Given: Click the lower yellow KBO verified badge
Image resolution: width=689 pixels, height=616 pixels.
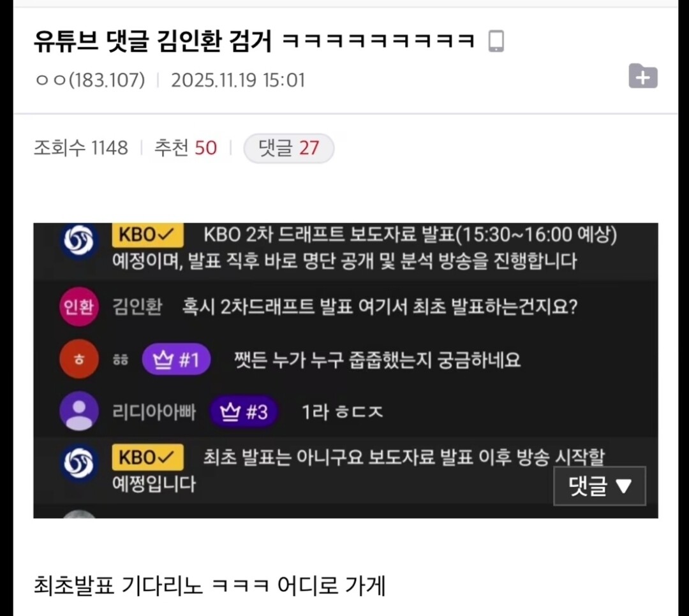Looking at the screenshot, I should [147, 457].
